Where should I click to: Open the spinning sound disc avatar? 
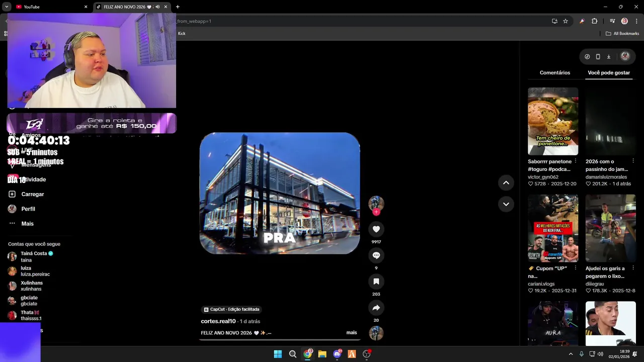pyautogui.click(x=376, y=333)
